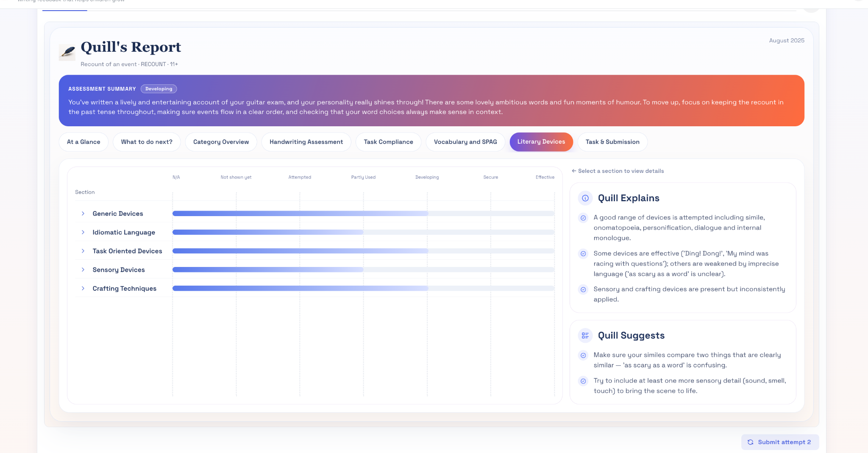Click check icon beside 'A good range of devices'

583,218
